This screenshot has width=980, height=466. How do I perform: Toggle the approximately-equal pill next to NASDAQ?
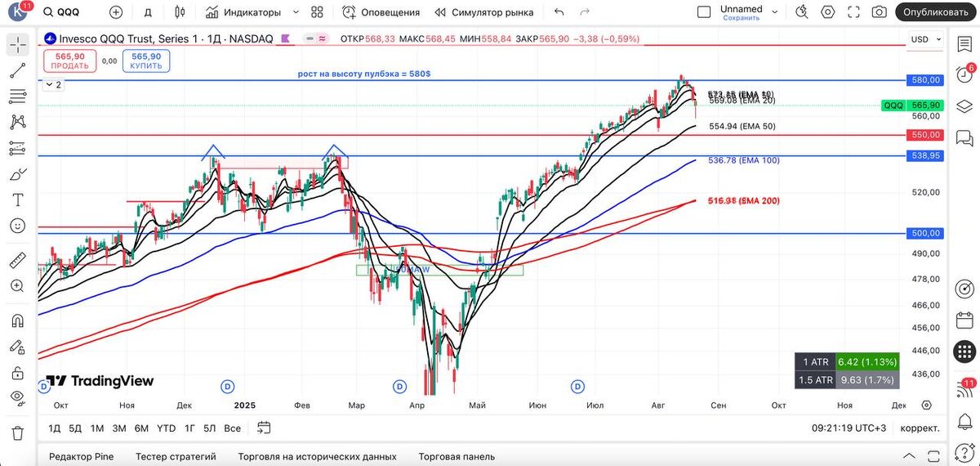[x=322, y=38]
